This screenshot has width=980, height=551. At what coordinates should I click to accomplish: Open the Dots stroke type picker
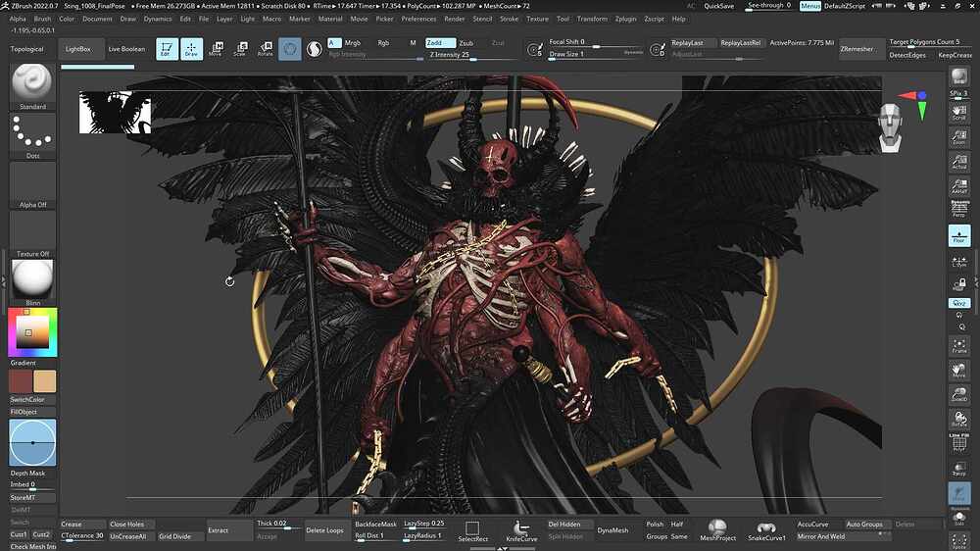point(32,135)
